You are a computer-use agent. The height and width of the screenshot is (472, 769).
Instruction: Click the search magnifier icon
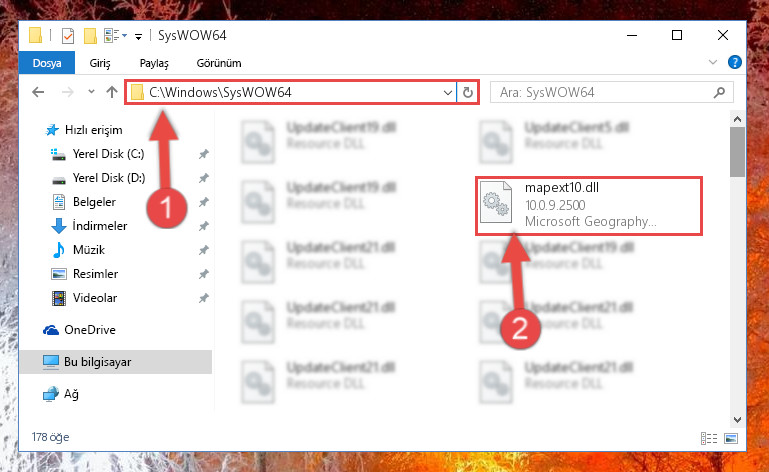(x=719, y=92)
